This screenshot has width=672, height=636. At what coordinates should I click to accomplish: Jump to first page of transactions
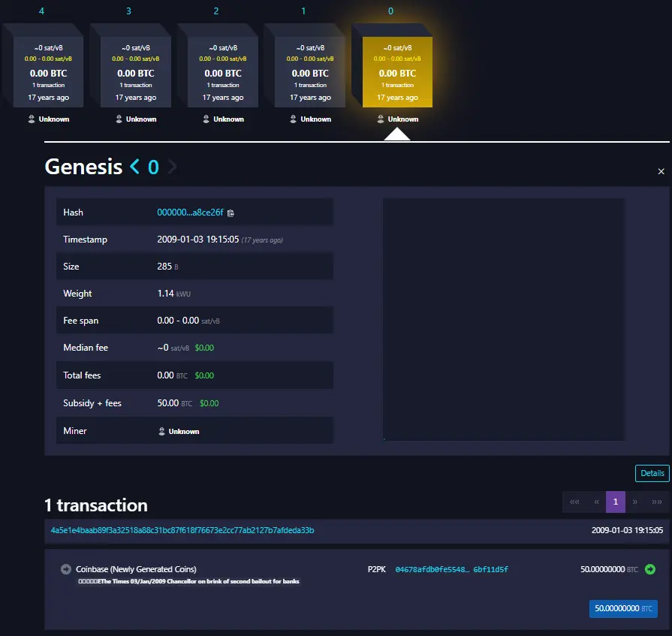pos(574,502)
